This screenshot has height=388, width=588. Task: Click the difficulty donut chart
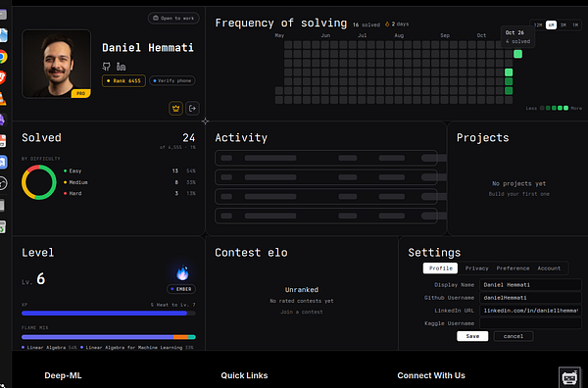click(x=39, y=182)
